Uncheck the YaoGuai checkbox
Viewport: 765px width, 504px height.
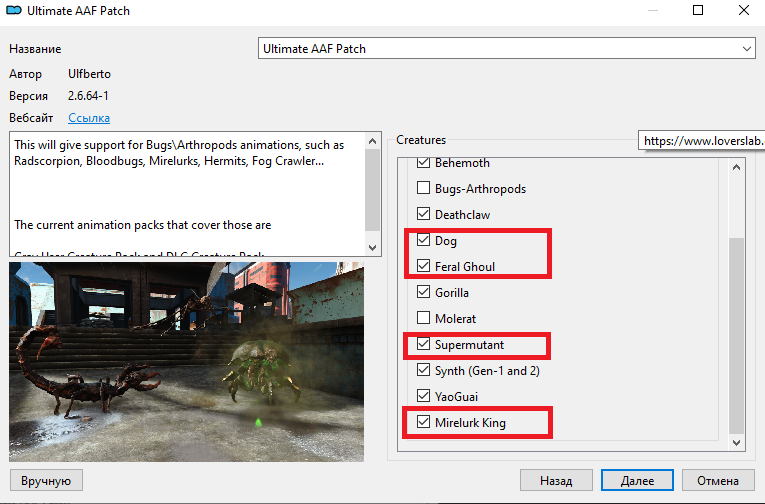pos(423,397)
